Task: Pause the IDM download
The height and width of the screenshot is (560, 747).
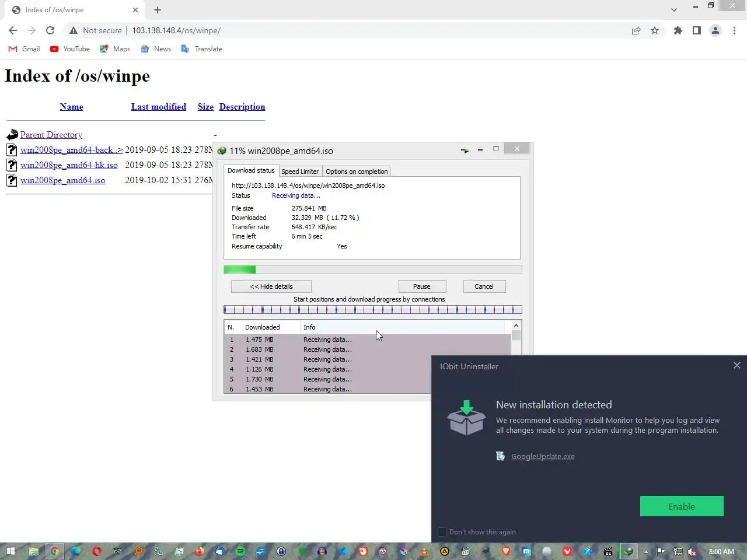Action: tap(422, 286)
